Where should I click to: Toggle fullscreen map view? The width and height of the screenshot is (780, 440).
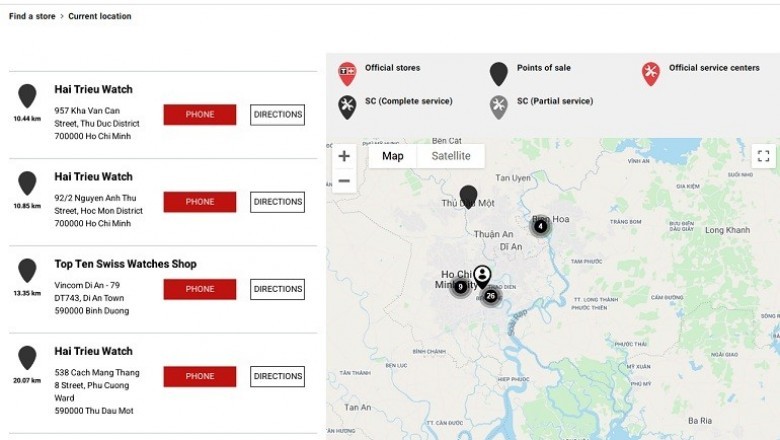click(763, 156)
